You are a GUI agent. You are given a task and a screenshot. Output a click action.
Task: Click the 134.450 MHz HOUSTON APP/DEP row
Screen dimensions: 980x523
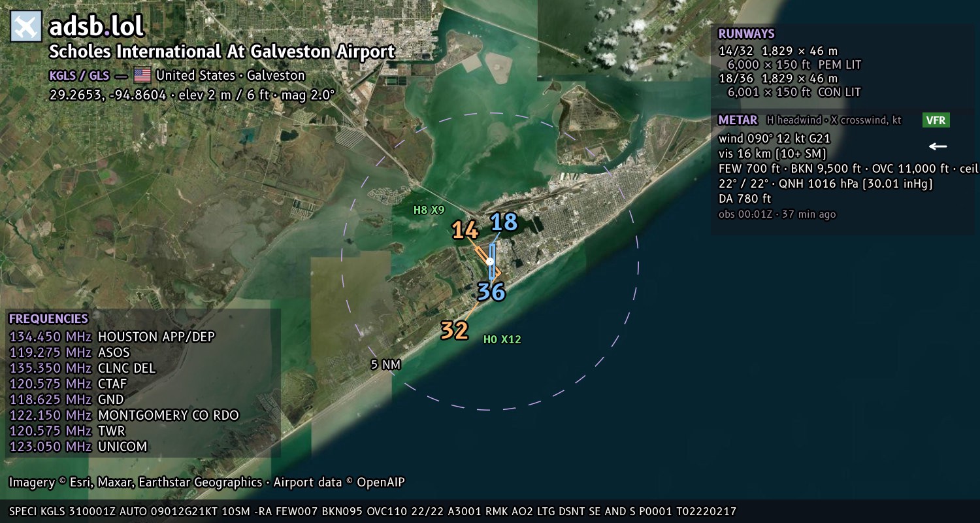pyautogui.click(x=112, y=337)
